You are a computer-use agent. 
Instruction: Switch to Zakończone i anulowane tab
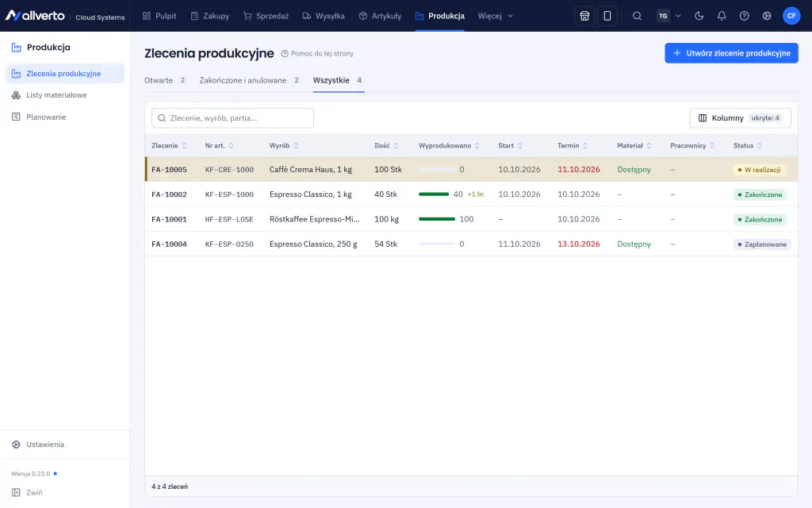[x=250, y=80]
